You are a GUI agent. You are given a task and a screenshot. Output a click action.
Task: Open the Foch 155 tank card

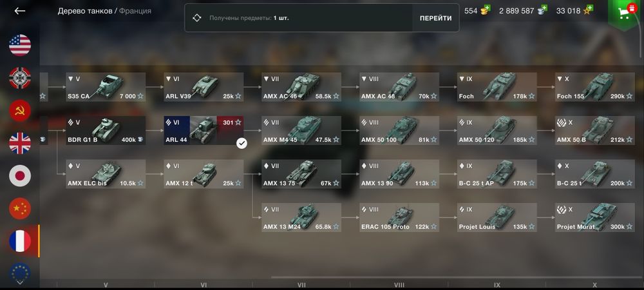tap(594, 87)
